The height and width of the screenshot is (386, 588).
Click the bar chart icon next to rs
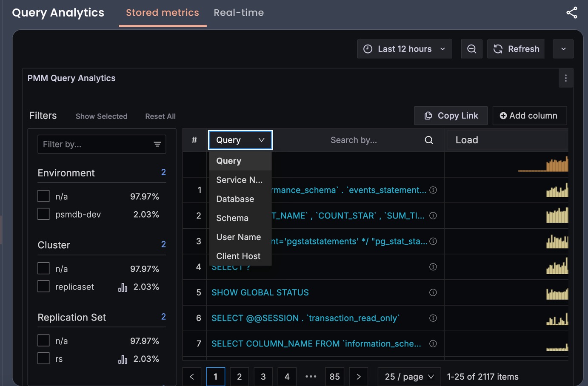pos(123,359)
